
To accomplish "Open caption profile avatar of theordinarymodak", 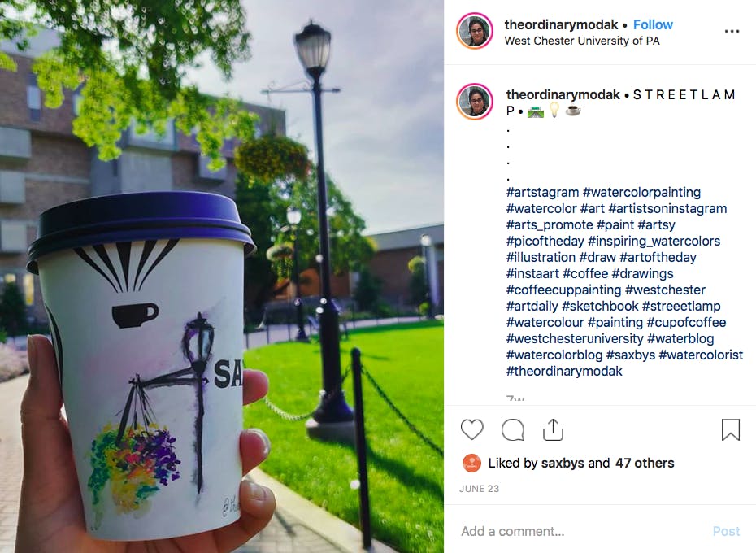I will click(475, 102).
